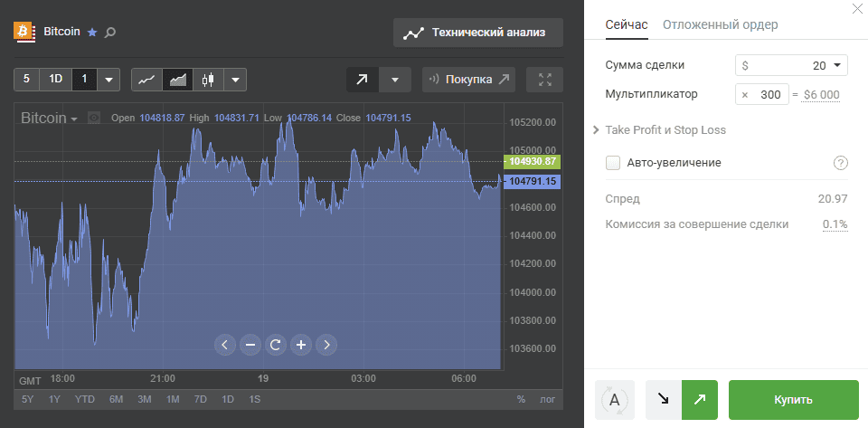This screenshot has width=868, height=428.
Task: Pan chart left with arrow button
Action: coord(225,345)
